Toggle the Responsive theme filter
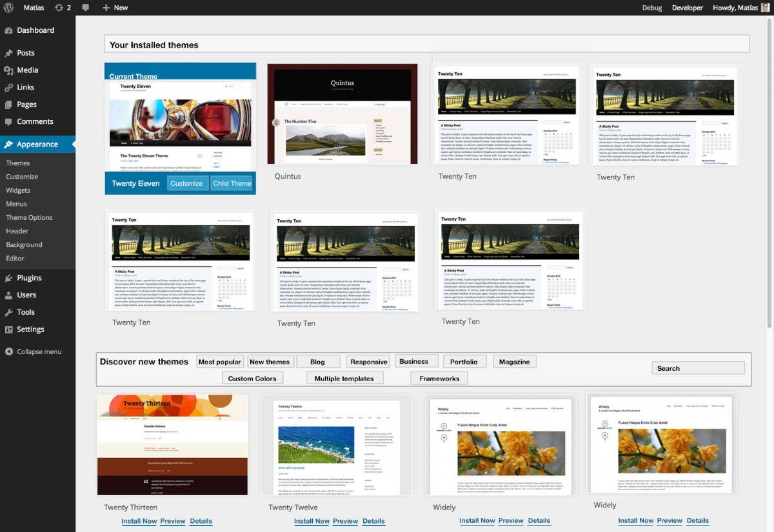Image resolution: width=774 pixels, height=532 pixels. 368,361
